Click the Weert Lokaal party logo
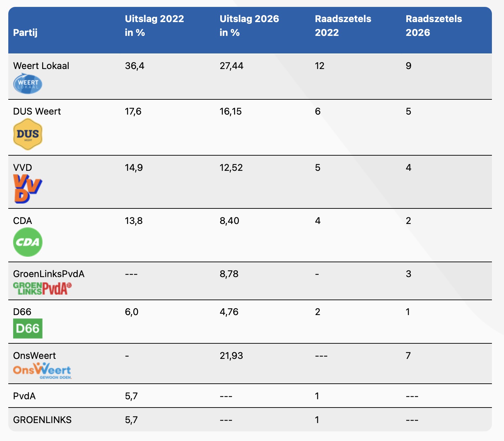504x441 pixels. click(28, 85)
